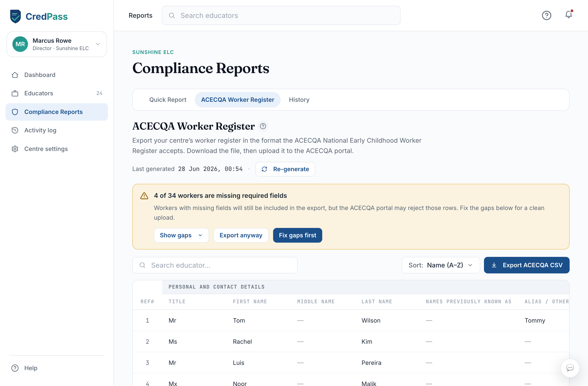Click the NAMES PREVIOUSLY KNOWN AS column header
588x386 pixels.
tap(468, 301)
